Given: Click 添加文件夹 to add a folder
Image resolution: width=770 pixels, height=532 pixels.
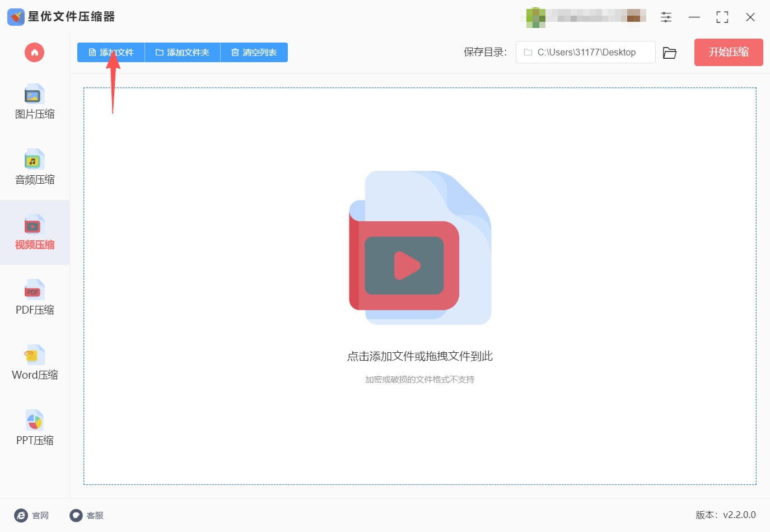Looking at the screenshot, I should [183, 53].
